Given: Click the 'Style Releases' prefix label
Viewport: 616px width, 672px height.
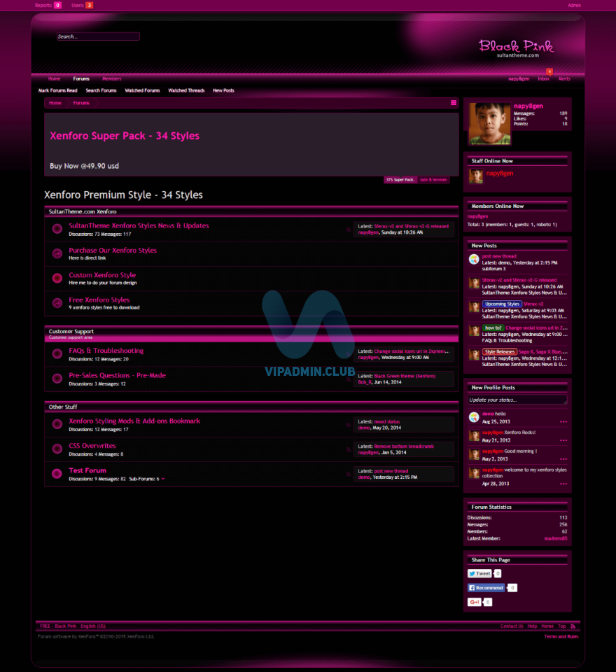Looking at the screenshot, I should coord(499,352).
